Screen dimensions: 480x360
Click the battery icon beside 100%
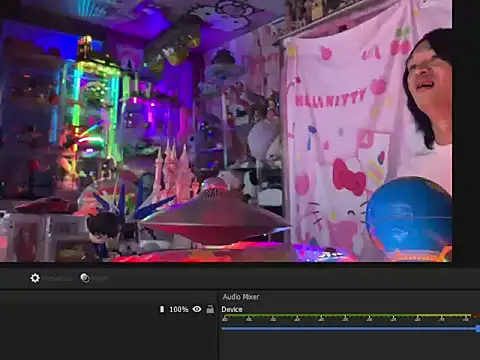click(162, 309)
